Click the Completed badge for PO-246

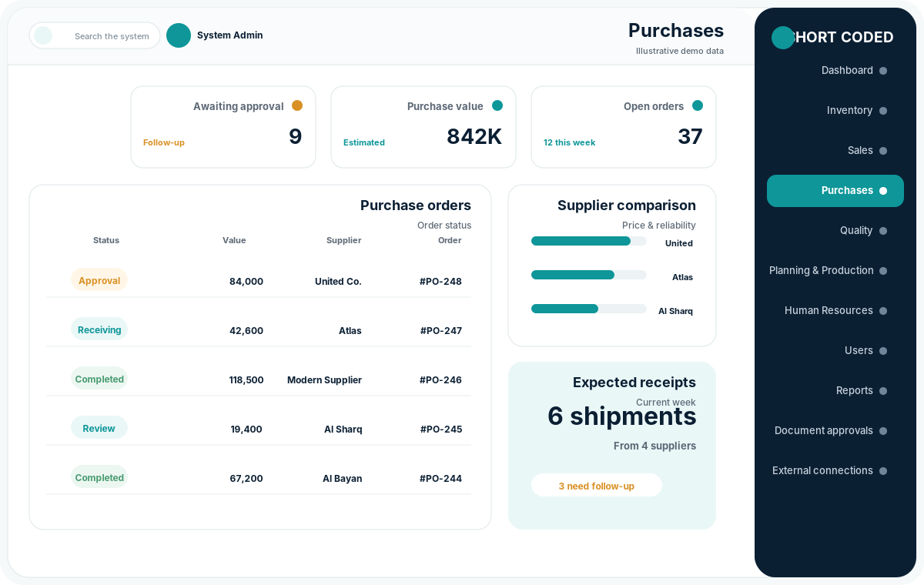tap(99, 379)
